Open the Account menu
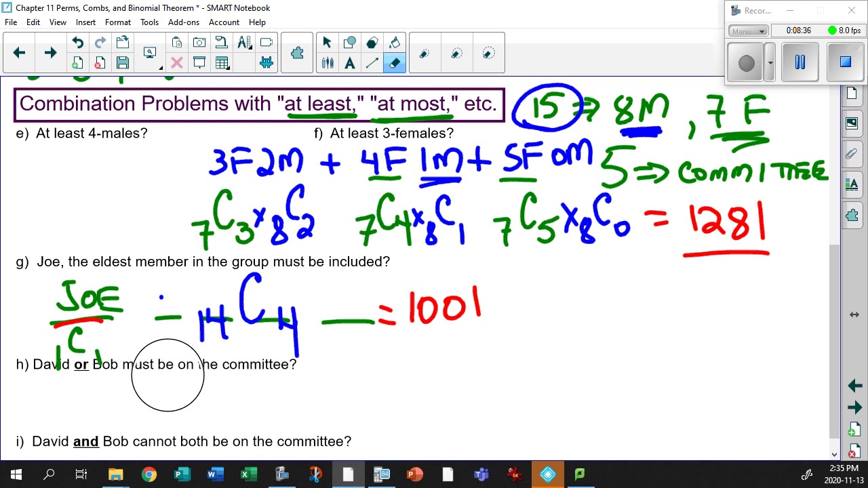This screenshot has height=488, width=868. click(224, 22)
